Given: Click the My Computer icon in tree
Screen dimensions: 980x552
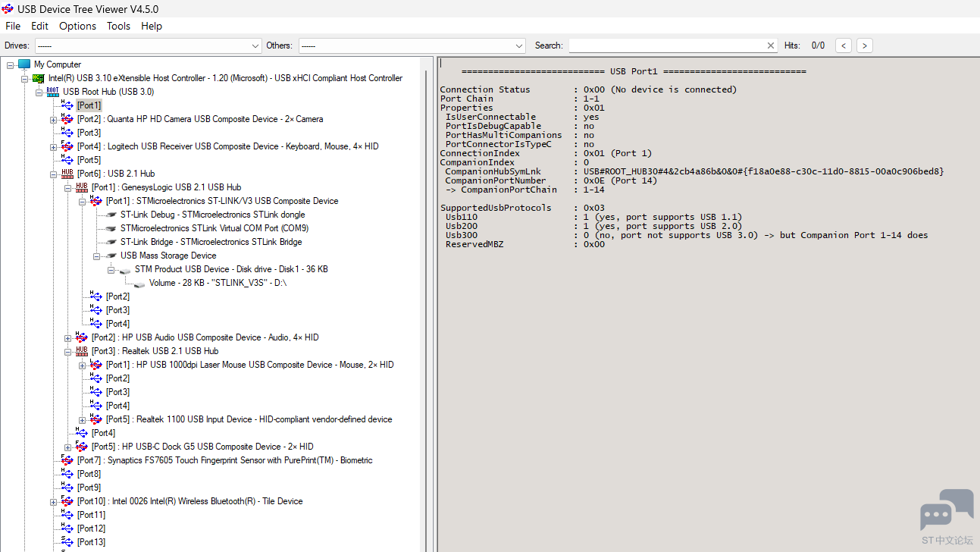Looking at the screenshot, I should pyautogui.click(x=24, y=64).
